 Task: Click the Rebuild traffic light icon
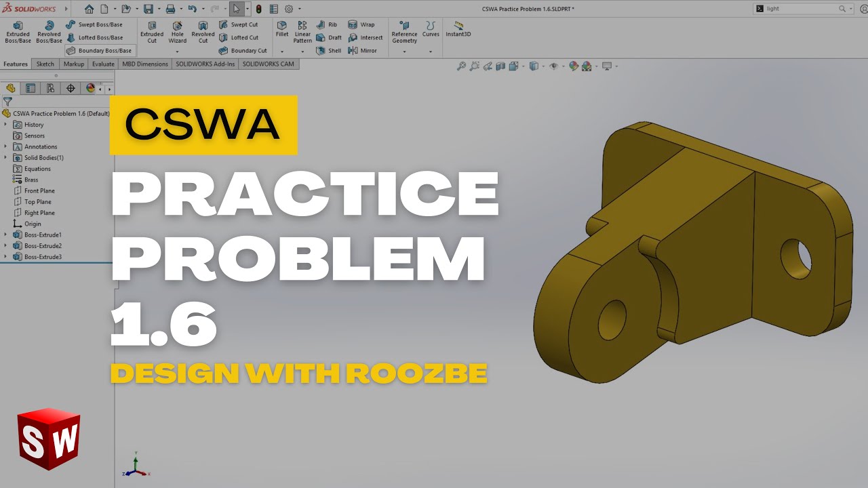pyautogui.click(x=258, y=9)
